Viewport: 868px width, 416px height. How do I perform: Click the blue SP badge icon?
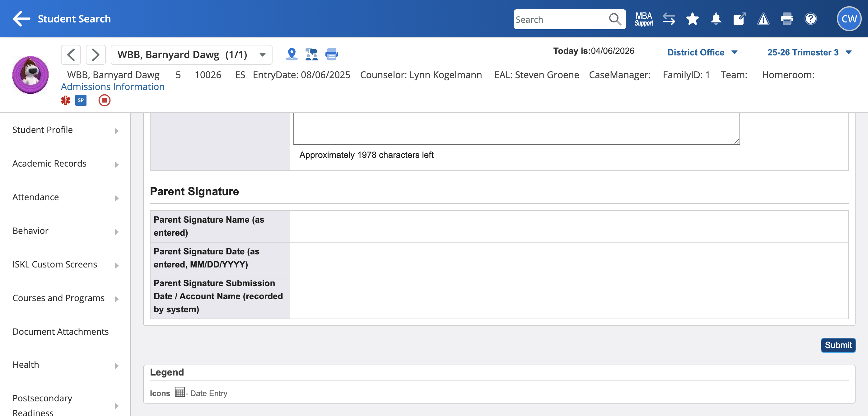pos(81,100)
